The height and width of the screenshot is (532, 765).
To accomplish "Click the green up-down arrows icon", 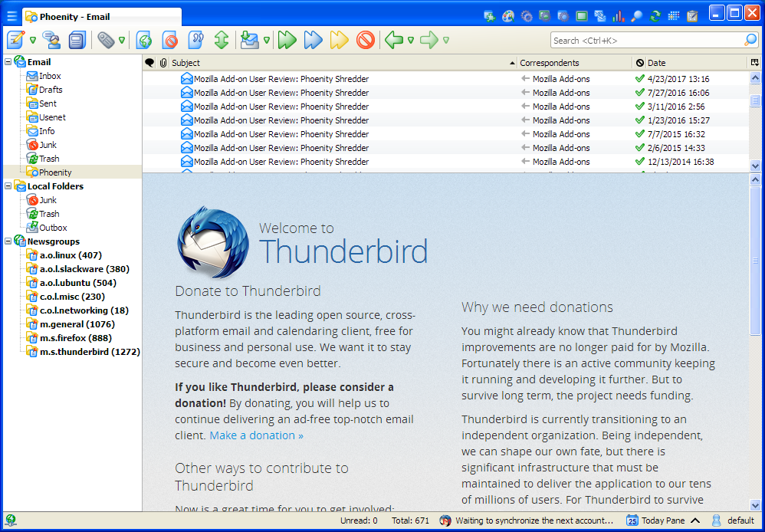I will click(x=222, y=40).
